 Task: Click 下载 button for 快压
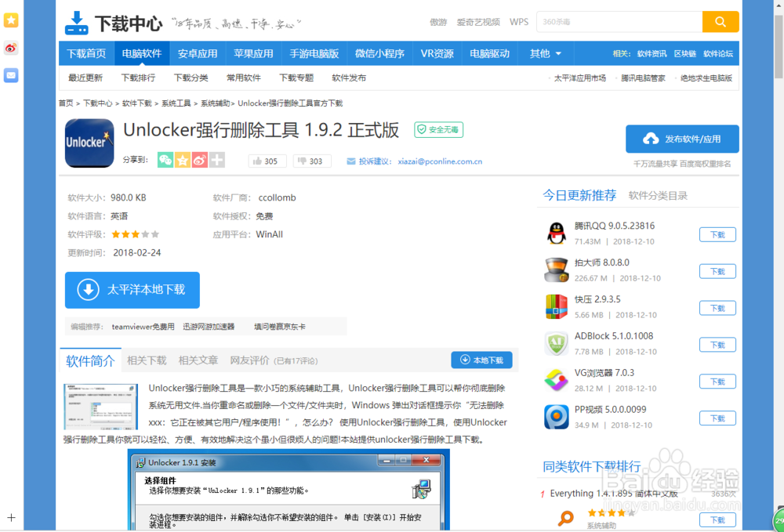point(717,308)
